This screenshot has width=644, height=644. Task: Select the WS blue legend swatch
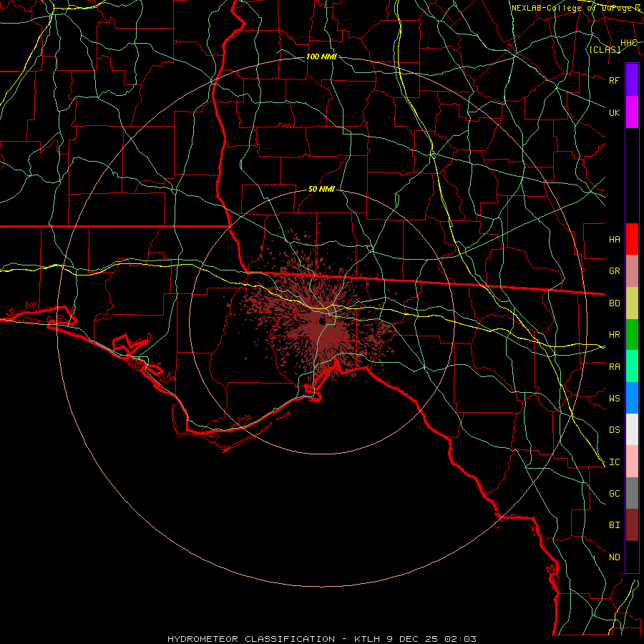pyautogui.click(x=632, y=398)
